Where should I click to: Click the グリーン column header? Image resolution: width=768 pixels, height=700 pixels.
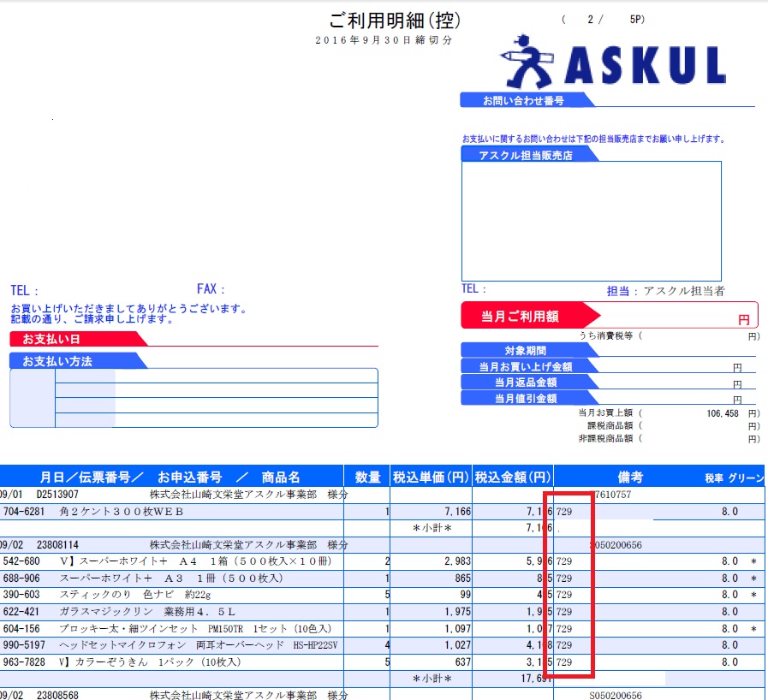pos(746,478)
